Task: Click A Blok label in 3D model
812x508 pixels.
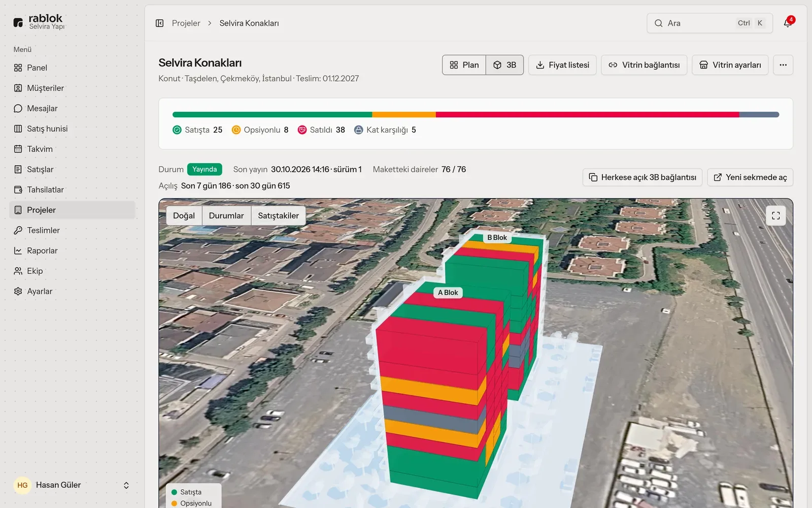Action: pos(448,293)
